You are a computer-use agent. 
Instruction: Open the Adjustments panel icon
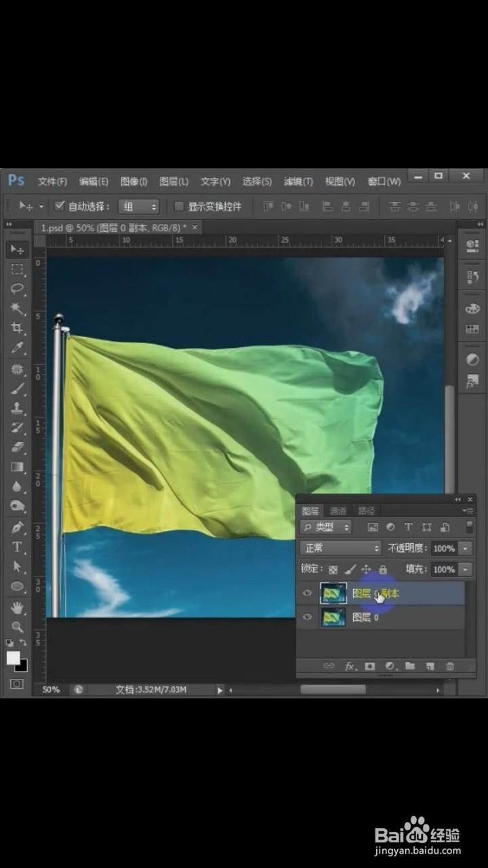coord(472,361)
